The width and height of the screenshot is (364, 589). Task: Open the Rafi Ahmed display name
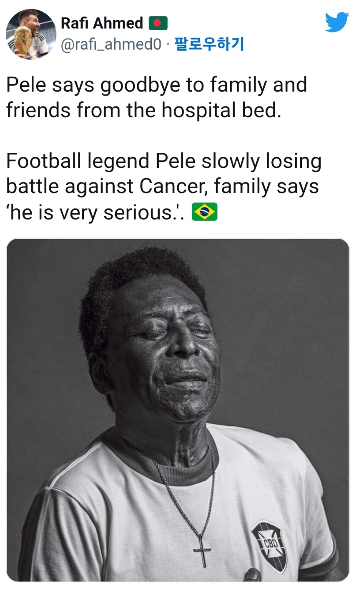(102, 23)
